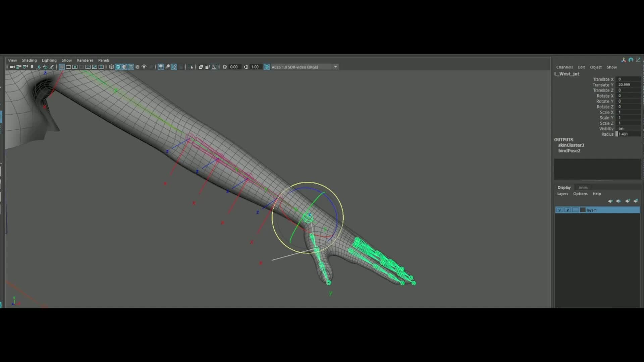Select the bindPose2 output node
This screenshot has width=644, height=362.
[x=569, y=150]
